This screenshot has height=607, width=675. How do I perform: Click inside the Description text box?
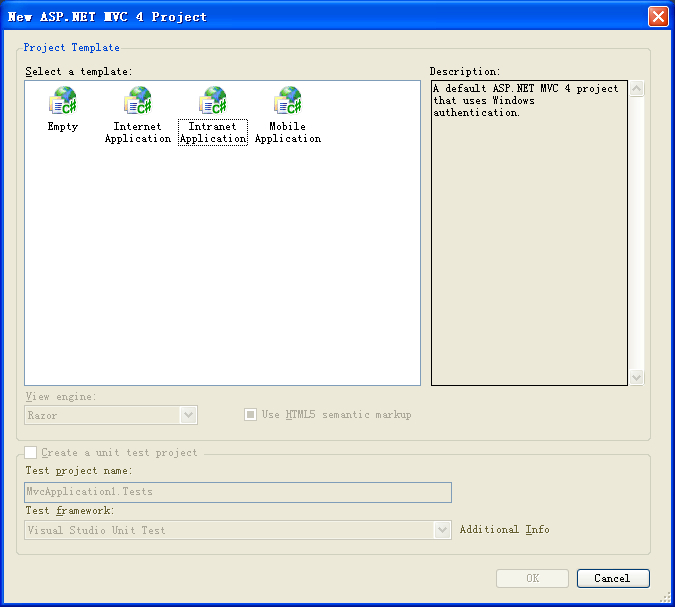tap(529, 232)
